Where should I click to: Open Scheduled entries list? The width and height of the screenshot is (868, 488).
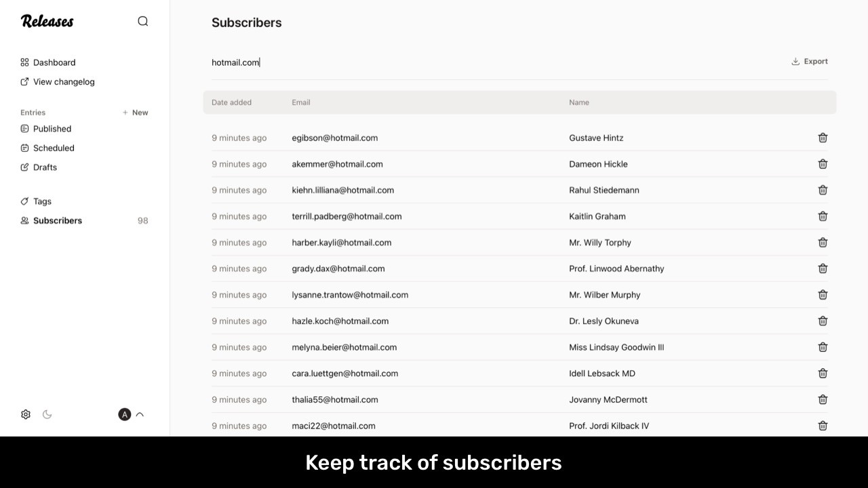tap(54, 148)
